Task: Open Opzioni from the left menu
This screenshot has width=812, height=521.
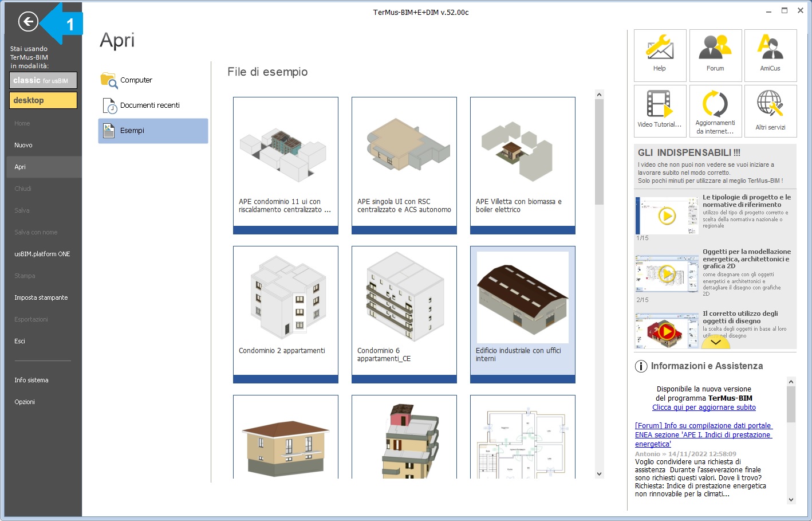Action: coord(25,402)
